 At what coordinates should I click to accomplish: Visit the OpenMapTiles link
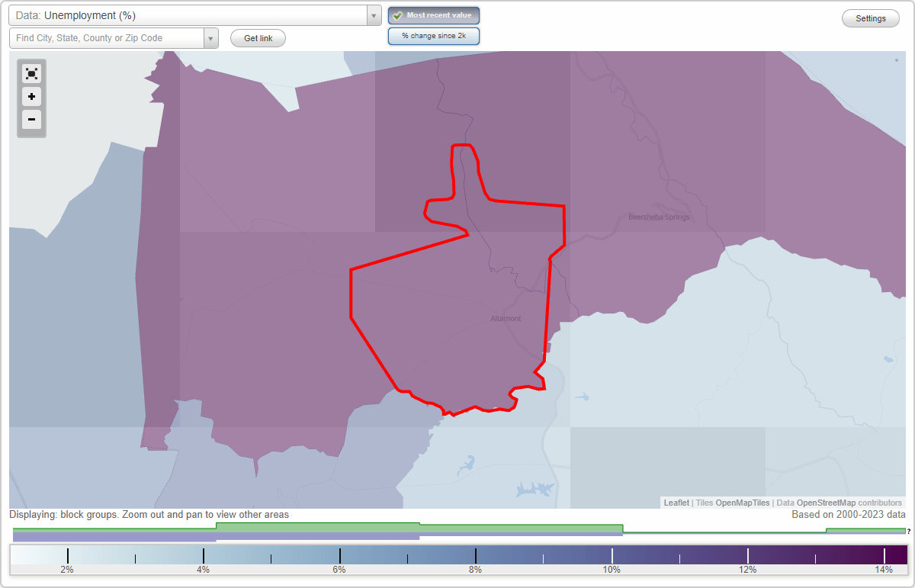[743, 503]
